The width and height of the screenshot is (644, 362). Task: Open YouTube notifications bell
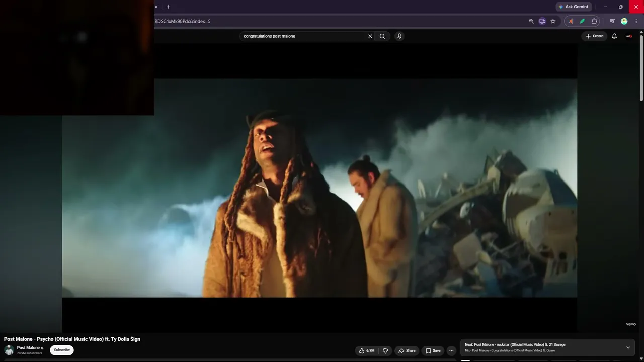click(x=614, y=36)
